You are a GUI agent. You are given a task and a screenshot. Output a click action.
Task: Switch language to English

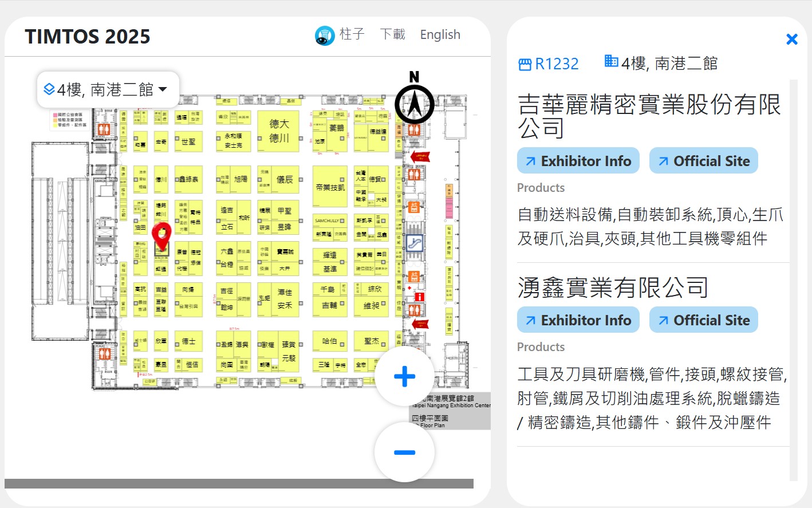pyautogui.click(x=440, y=35)
